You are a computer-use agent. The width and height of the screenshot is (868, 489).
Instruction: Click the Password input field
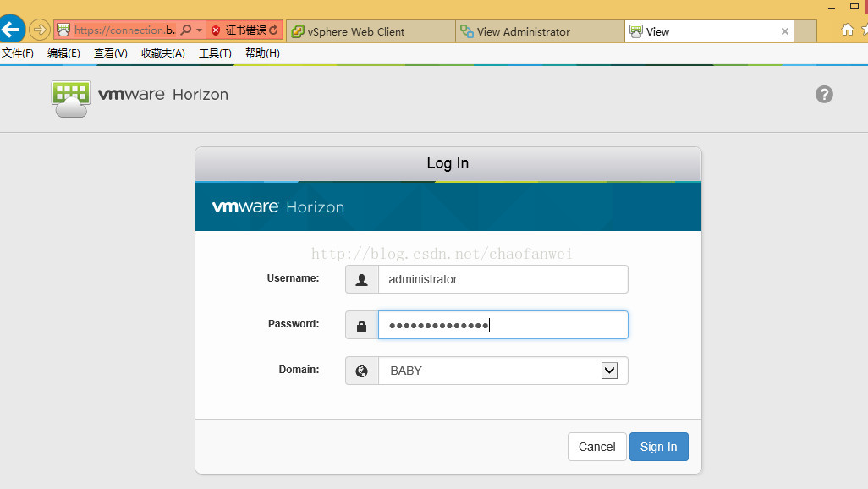click(x=503, y=325)
